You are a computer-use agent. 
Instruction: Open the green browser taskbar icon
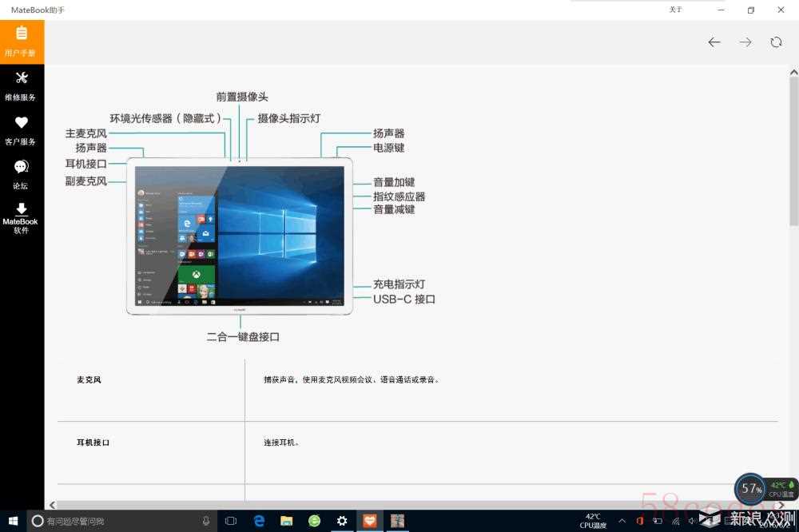tap(314, 521)
